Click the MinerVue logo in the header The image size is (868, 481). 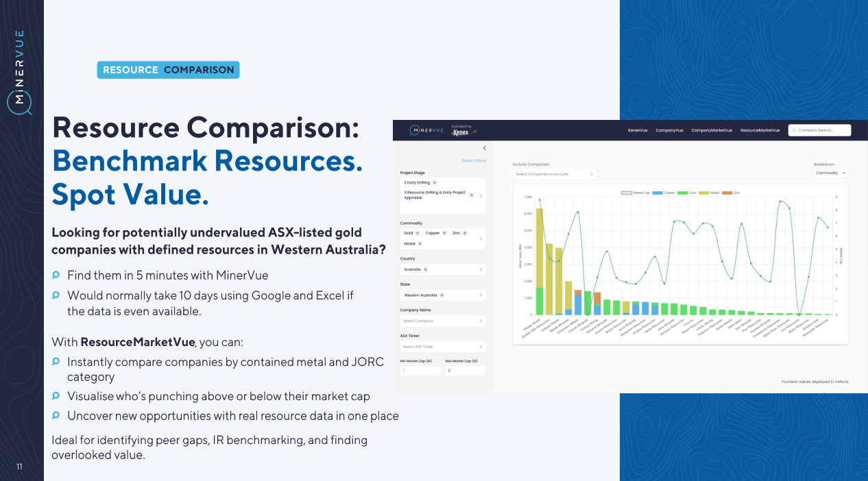click(426, 130)
